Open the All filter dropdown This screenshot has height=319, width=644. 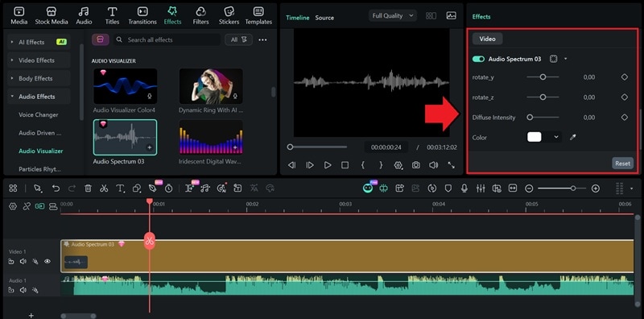(238, 40)
